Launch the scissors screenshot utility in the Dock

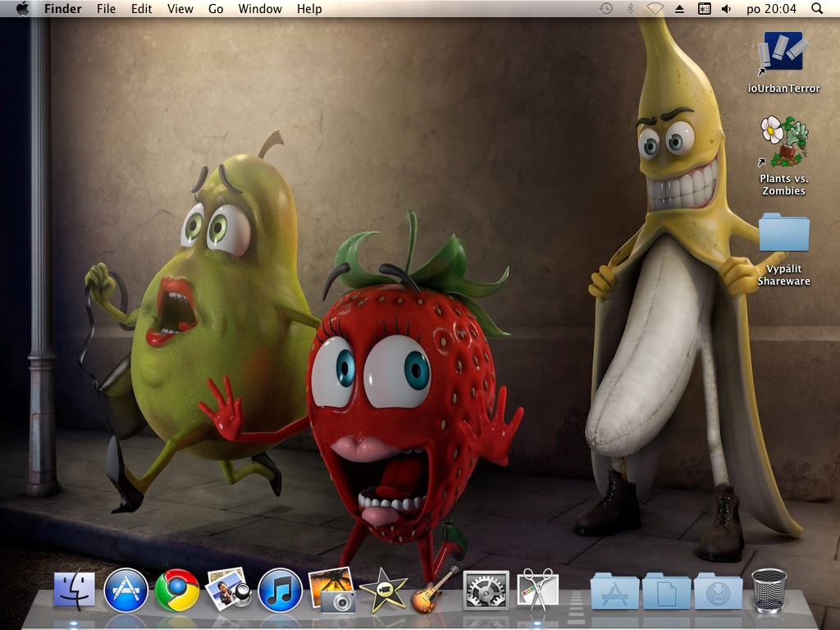(537, 589)
